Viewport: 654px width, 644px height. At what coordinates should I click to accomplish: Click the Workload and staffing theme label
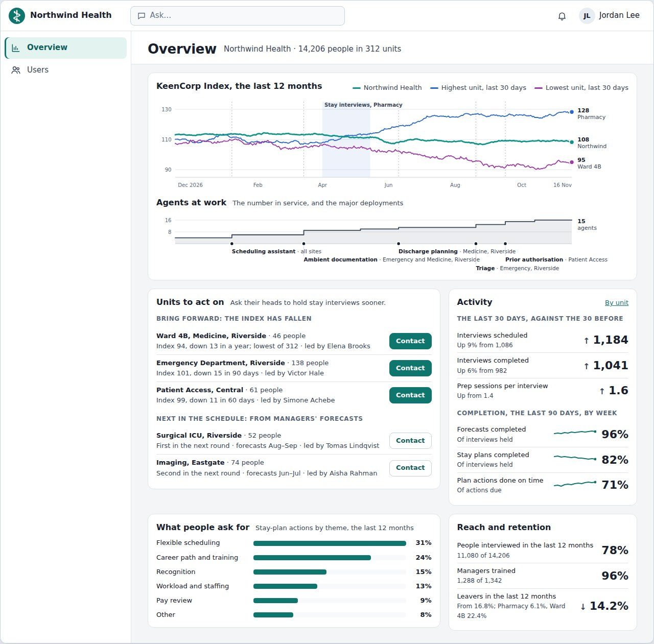coord(193,586)
